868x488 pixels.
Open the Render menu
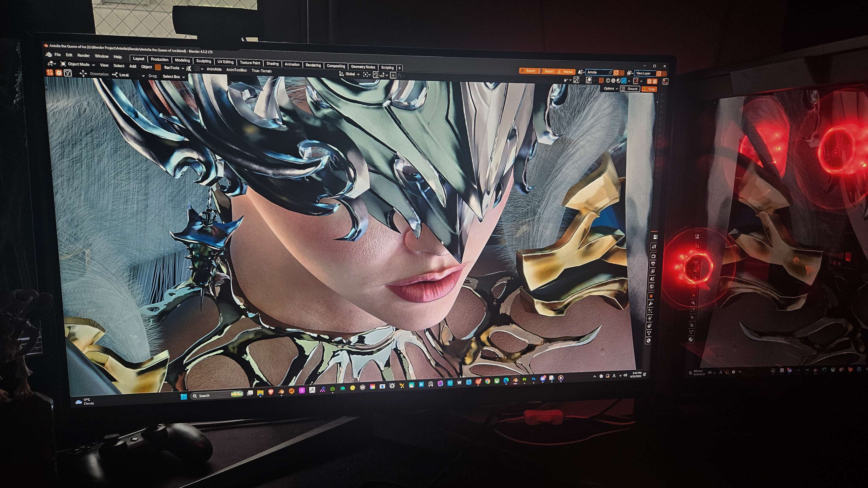click(83, 55)
